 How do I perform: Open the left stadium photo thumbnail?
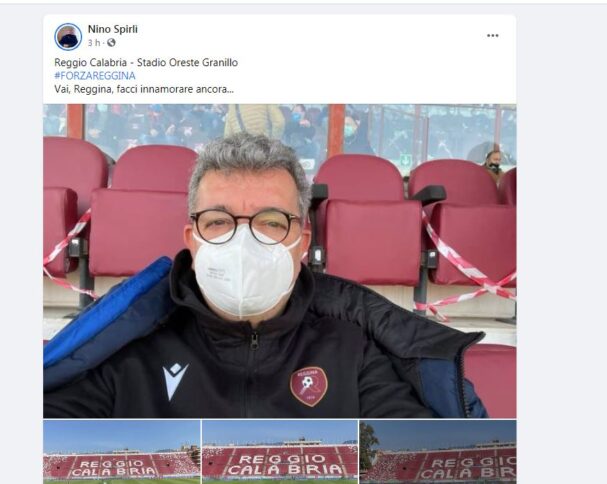(122, 452)
